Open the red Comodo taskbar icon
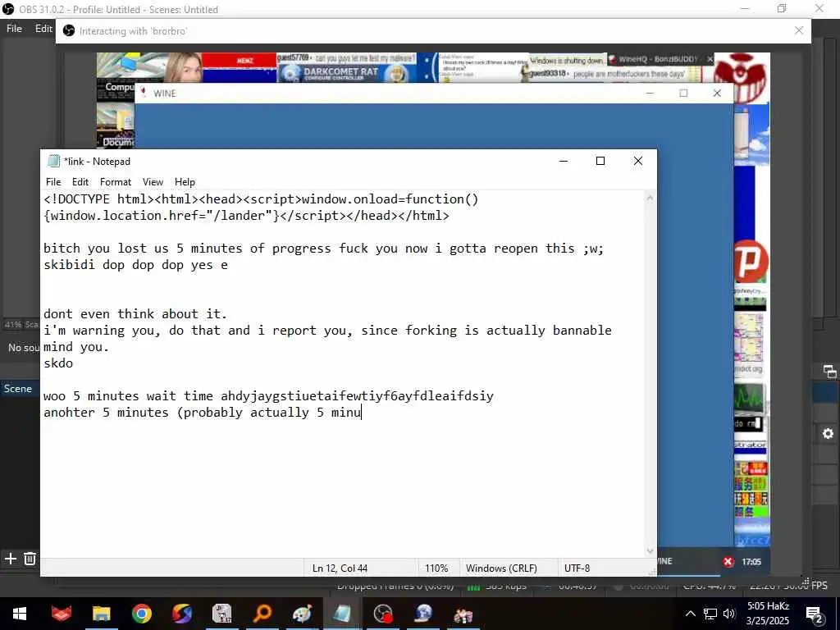 (61, 614)
